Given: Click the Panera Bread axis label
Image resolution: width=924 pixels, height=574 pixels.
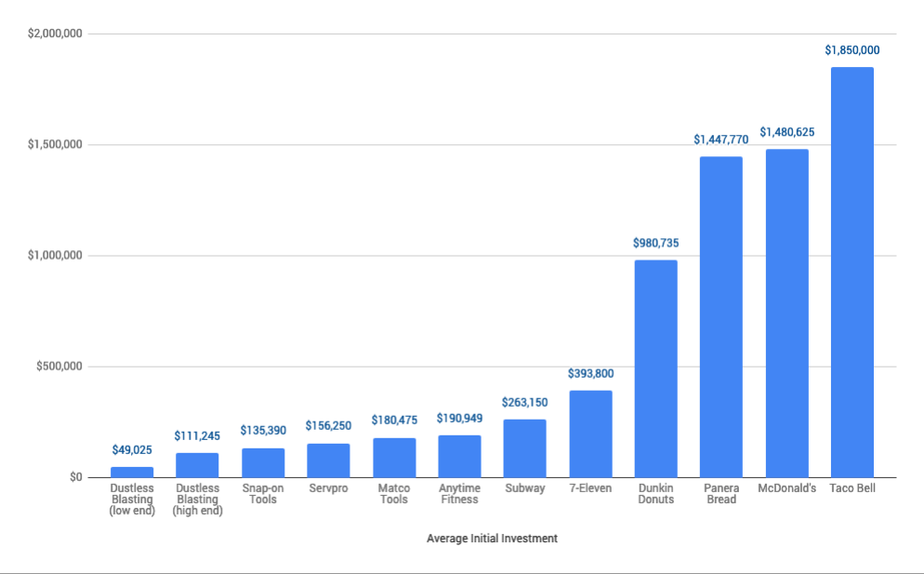Looking at the screenshot, I should coord(721,494).
